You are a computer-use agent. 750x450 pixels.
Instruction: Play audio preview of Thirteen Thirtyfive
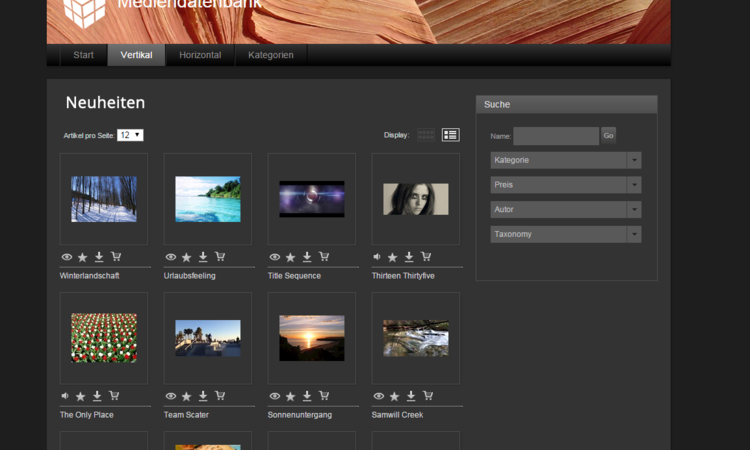coord(377,257)
